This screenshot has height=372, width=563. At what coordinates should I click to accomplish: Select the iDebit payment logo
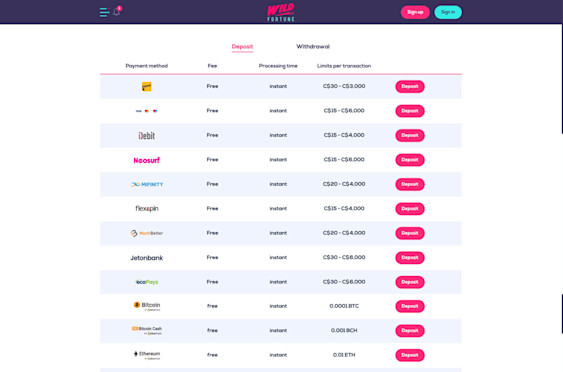click(146, 135)
